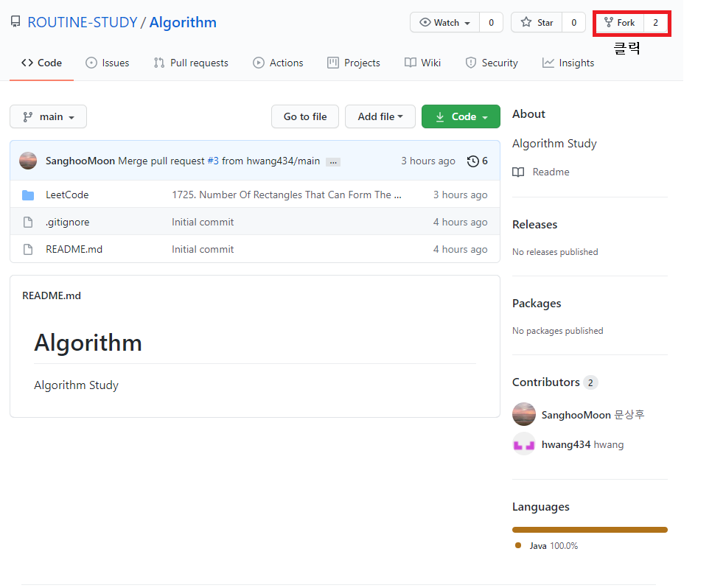This screenshot has height=588, width=726.
Task: Open SanghooMoon 문상후 contributor profile
Action: [x=593, y=415]
